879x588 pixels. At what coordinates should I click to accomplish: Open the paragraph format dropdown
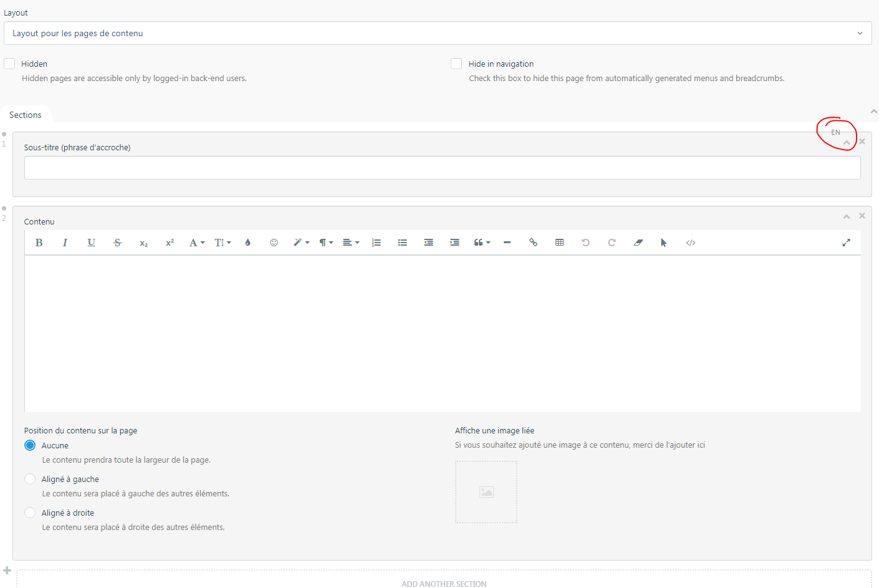[324, 243]
